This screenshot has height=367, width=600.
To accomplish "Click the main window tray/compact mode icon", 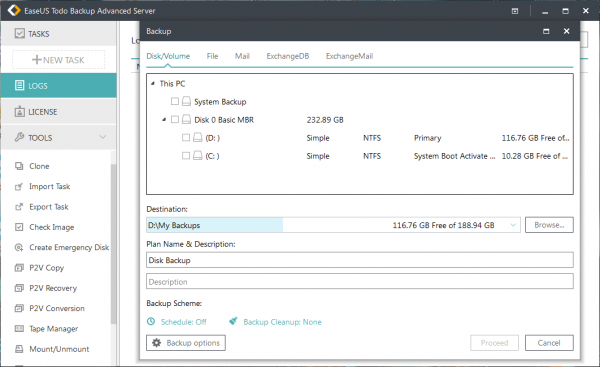I will click(x=515, y=11).
